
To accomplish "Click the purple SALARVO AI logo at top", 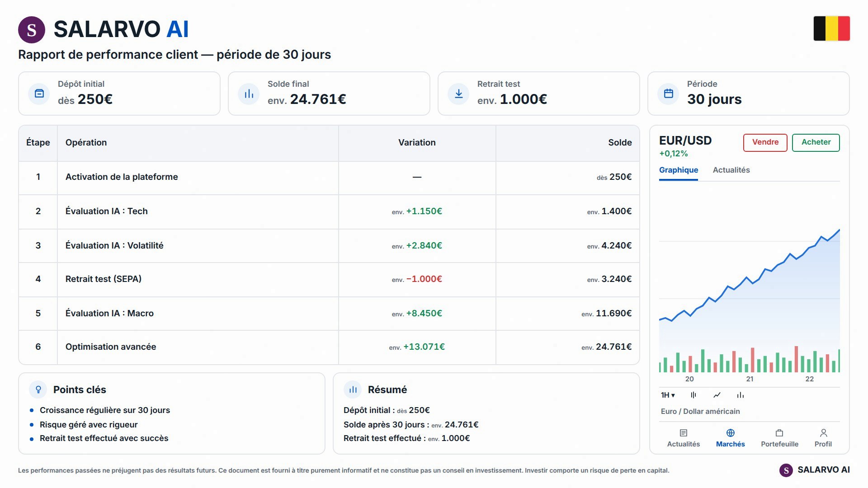I will (x=32, y=30).
